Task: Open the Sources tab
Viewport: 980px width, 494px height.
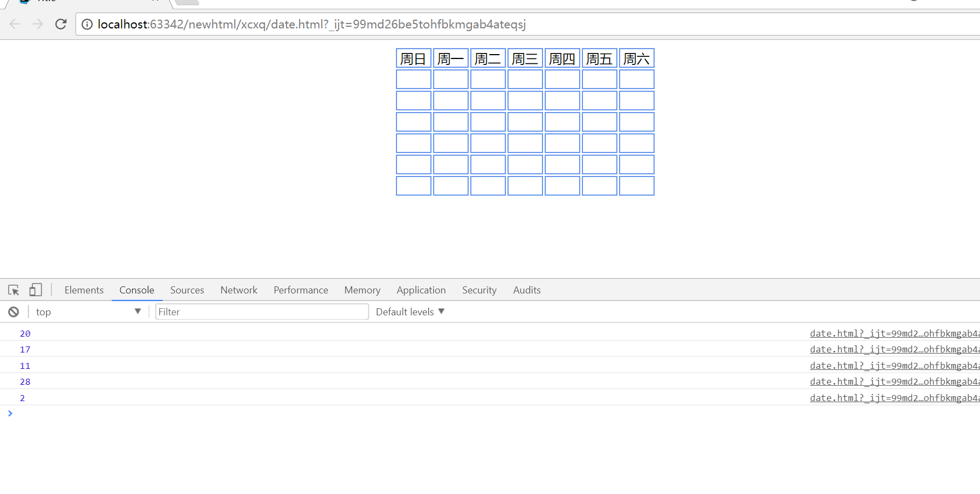Action: pyautogui.click(x=187, y=290)
